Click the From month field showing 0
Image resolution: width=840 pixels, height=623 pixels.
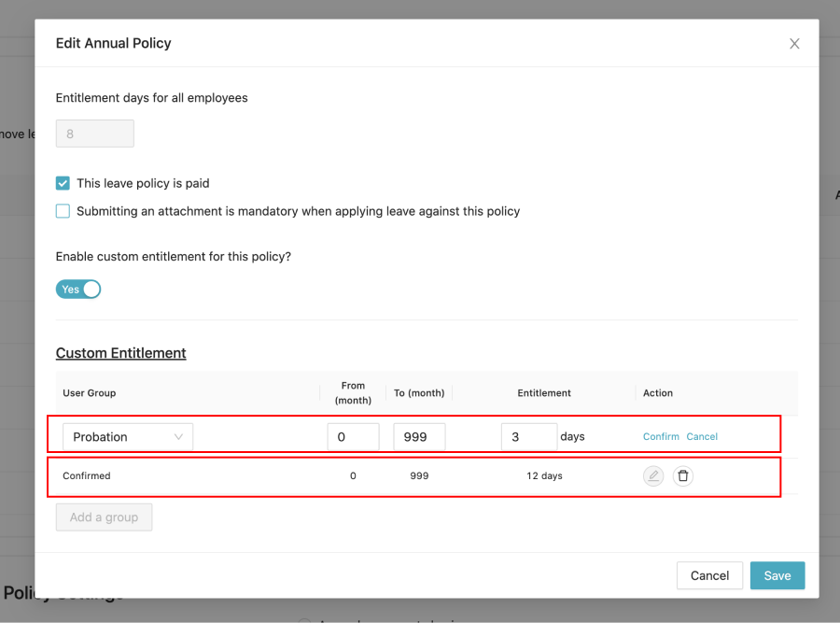click(353, 437)
